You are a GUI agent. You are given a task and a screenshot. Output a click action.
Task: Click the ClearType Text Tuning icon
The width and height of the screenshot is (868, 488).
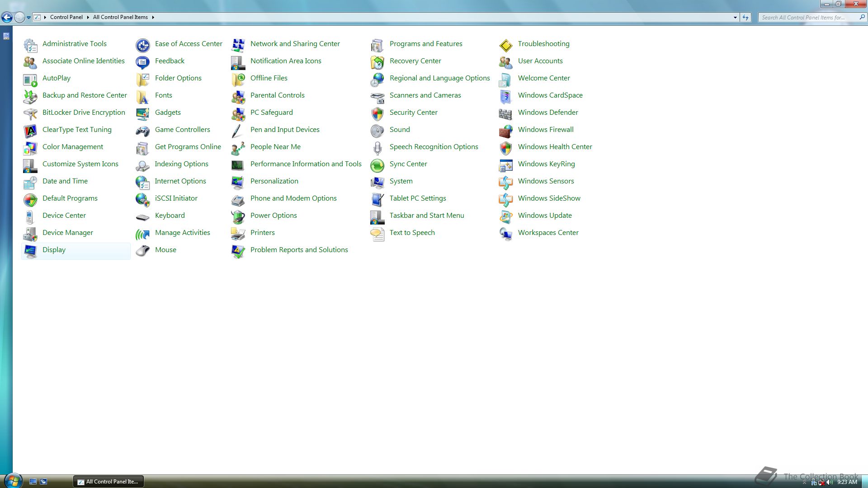click(30, 131)
